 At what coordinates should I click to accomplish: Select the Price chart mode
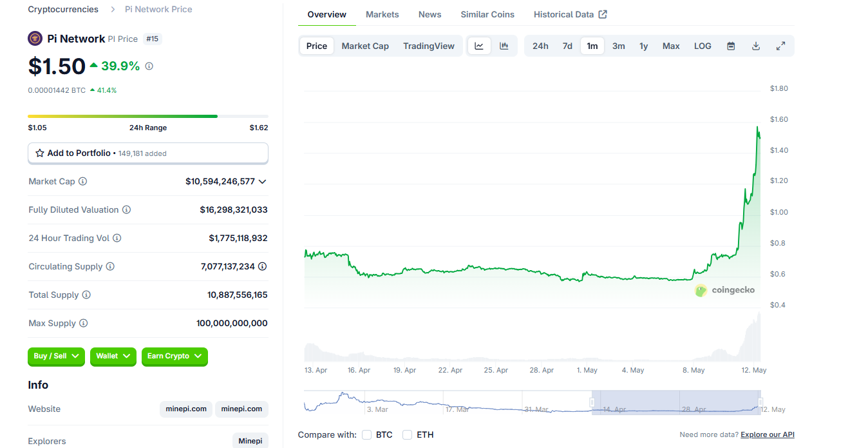pos(317,46)
